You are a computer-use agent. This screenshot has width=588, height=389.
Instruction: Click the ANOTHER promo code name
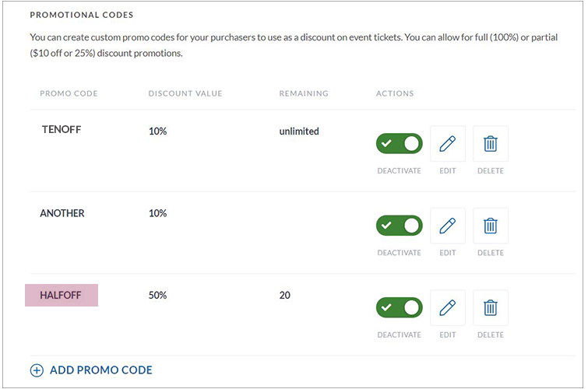coord(62,213)
